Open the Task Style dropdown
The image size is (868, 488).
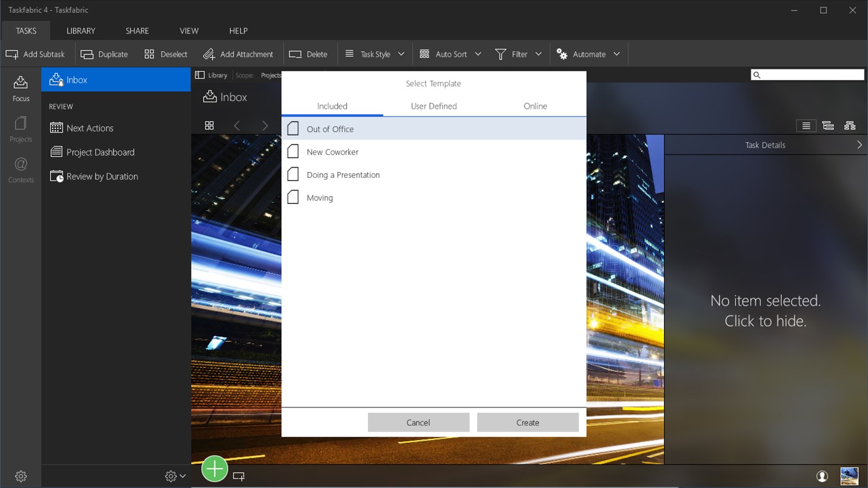[x=400, y=54]
